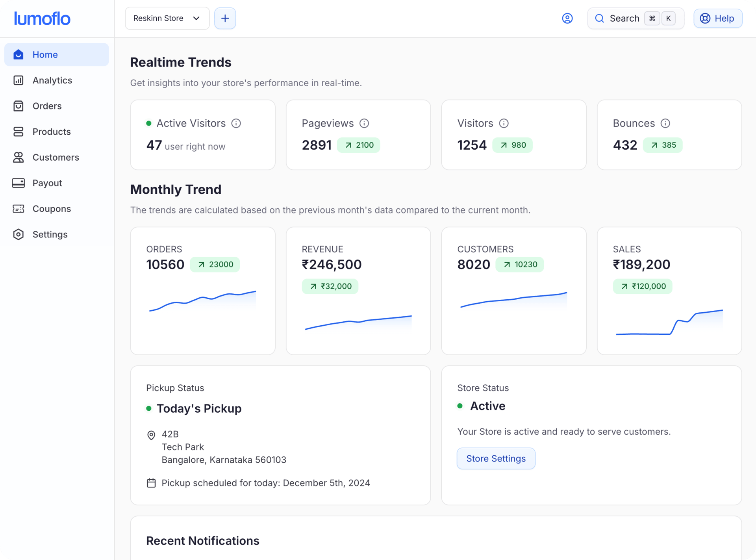The width and height of the screenshot is (756, 560).
Task: Select the Customers icon in the sidebar
Action: (19, 157)
